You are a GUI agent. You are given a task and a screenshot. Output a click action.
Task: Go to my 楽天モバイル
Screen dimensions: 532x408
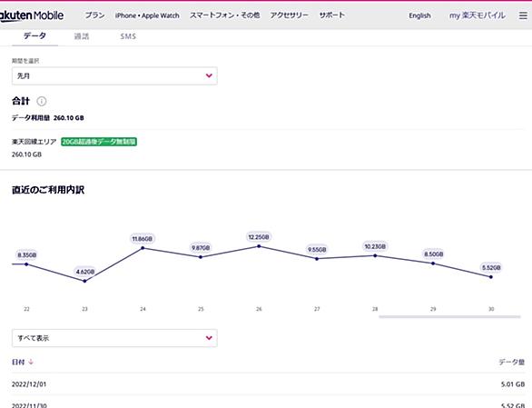[x=477, y=15]
